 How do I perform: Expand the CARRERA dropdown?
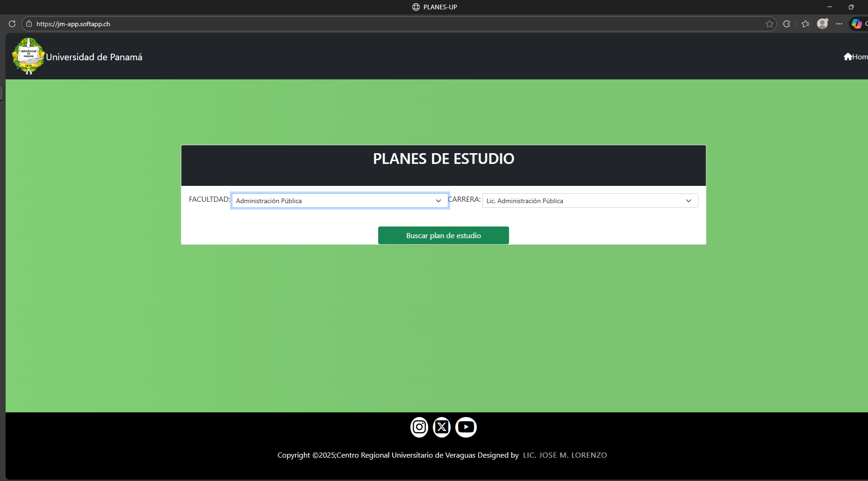(x=590, y=201)
